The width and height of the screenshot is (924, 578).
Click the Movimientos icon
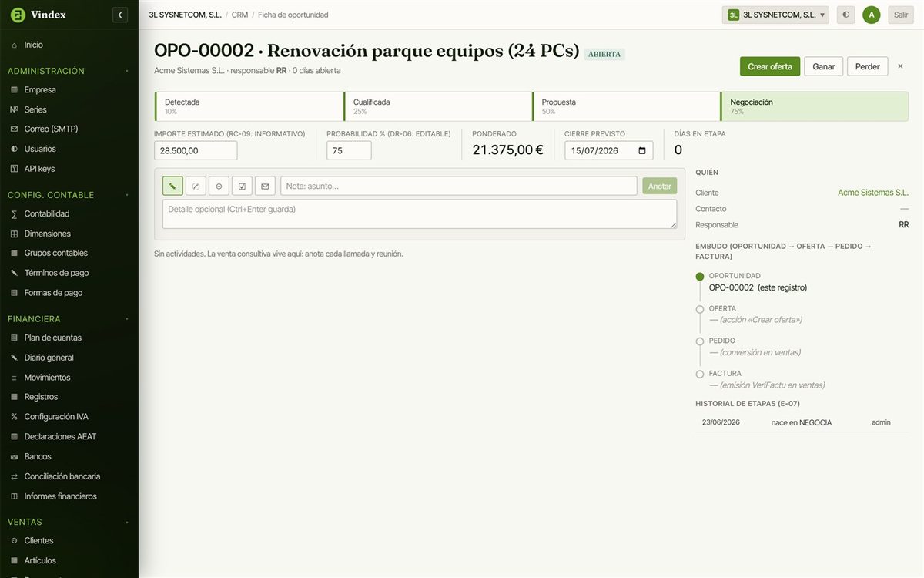14,378
